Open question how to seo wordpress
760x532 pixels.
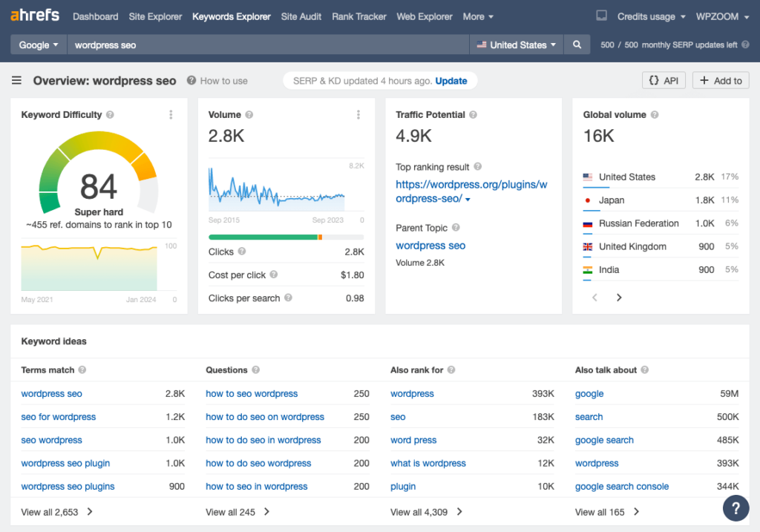pos(252,393)
